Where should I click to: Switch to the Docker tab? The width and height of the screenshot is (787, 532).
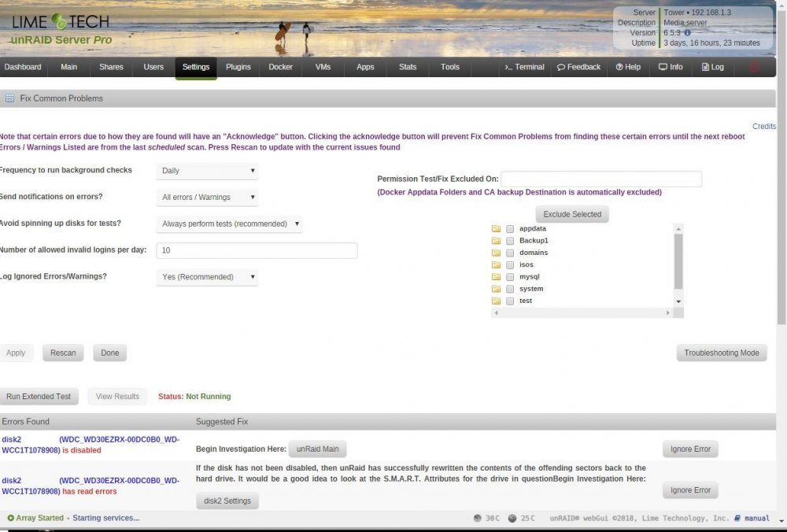point(280,67)
